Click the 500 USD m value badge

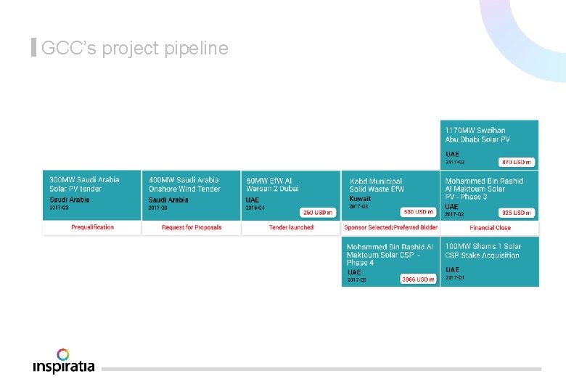(418, 212)
